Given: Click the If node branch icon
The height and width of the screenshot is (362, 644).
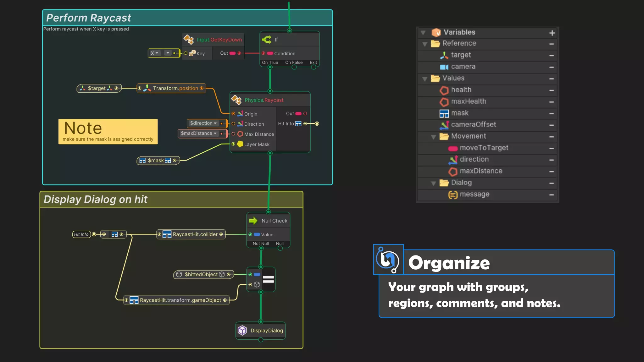Looking at the screenshot, I should pyautogui.click(x=267, y=40).
